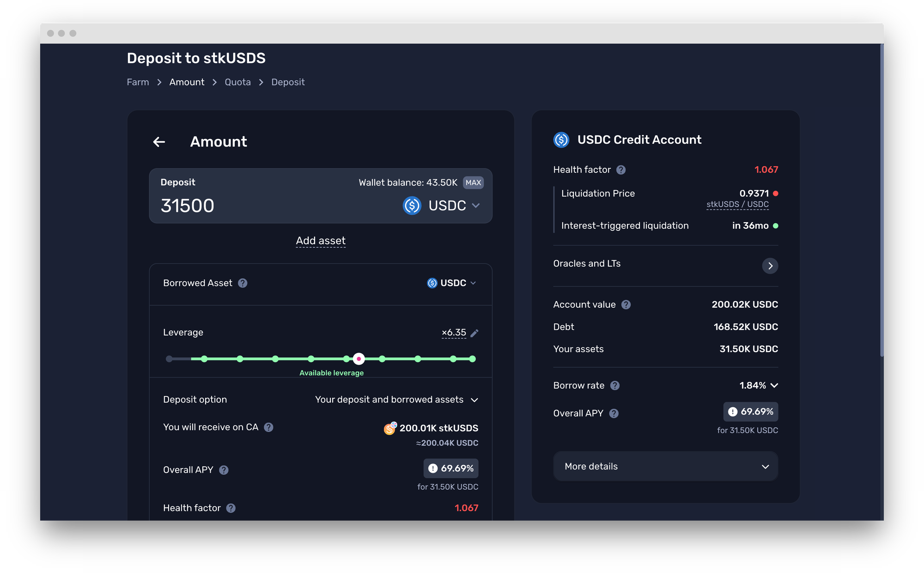The width and height of the screenshot is (924, 578).
Task: Open the USDC deposit token dropdown
Action: click(x=442, y=206)
